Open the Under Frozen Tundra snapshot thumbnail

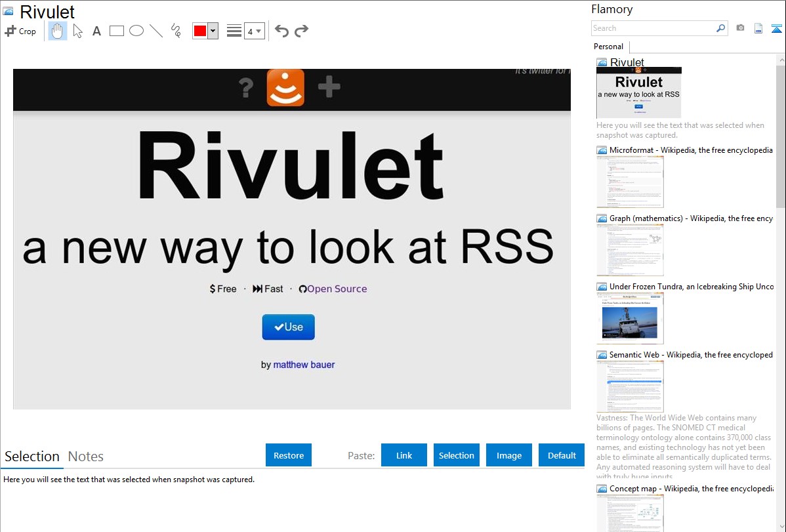(x=630, y=318)
